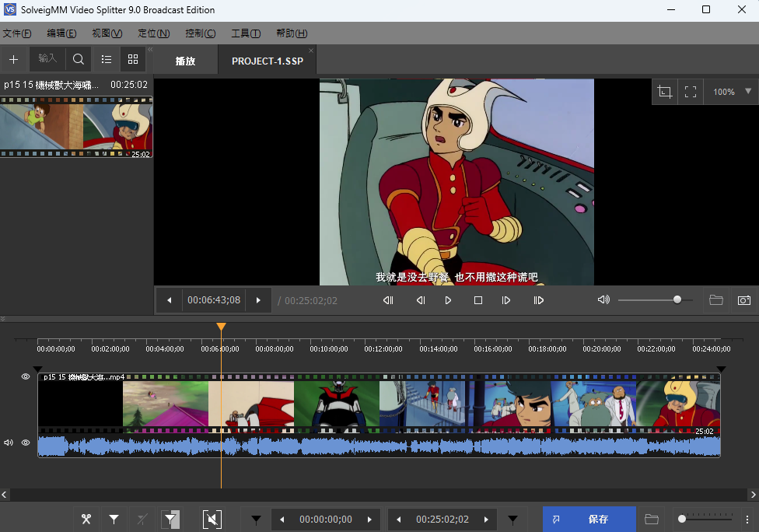Select the PROJECT-1.SSP tab
Image resolution: width=759 pixels, height=532 pixels.
click(x=268, y=61)
